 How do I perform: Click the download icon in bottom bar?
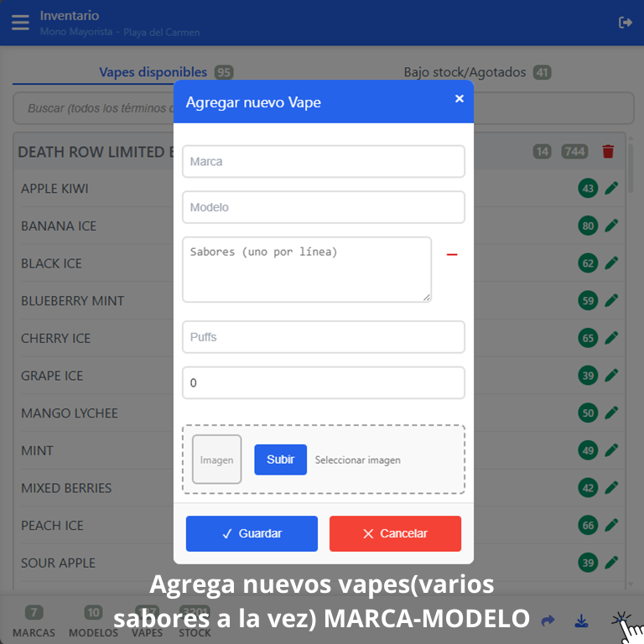click(x=581, y=621)
